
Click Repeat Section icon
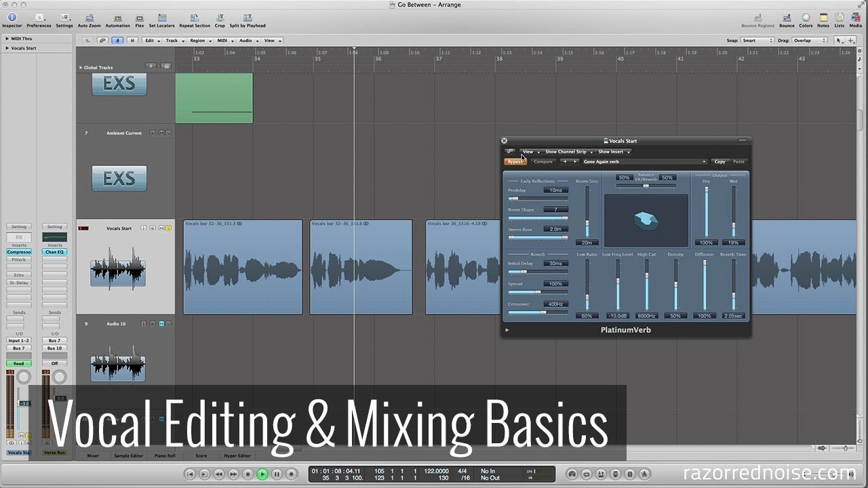click(195, 17)
